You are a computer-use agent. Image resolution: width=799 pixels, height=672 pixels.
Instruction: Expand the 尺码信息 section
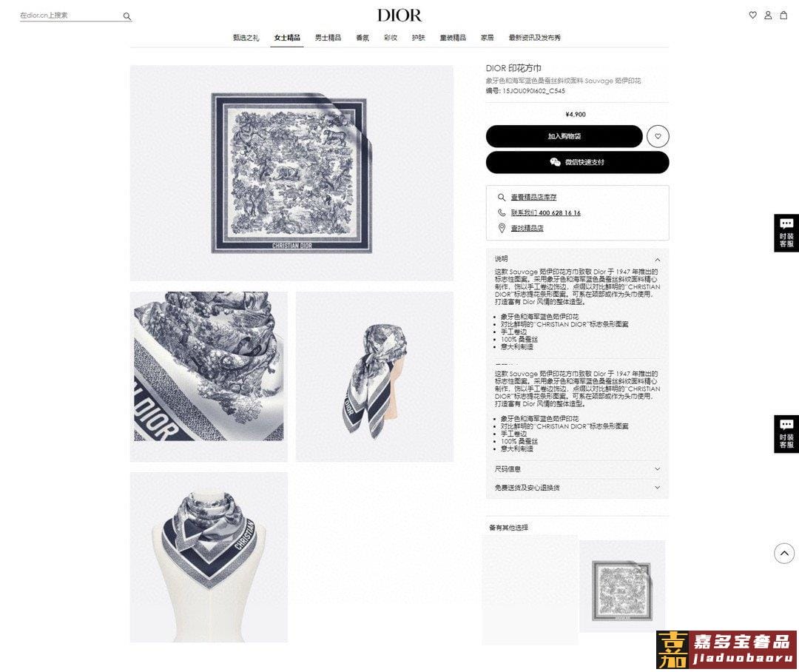[577, 469]
